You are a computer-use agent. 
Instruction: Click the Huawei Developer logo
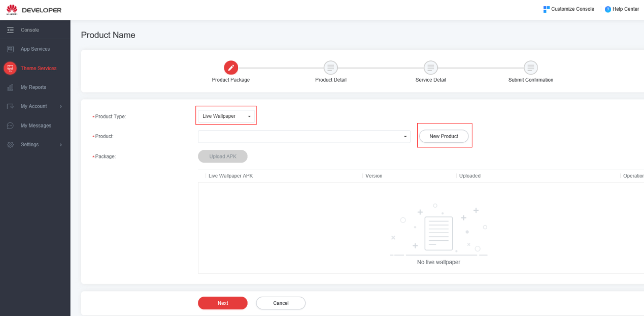coord(34,10)
